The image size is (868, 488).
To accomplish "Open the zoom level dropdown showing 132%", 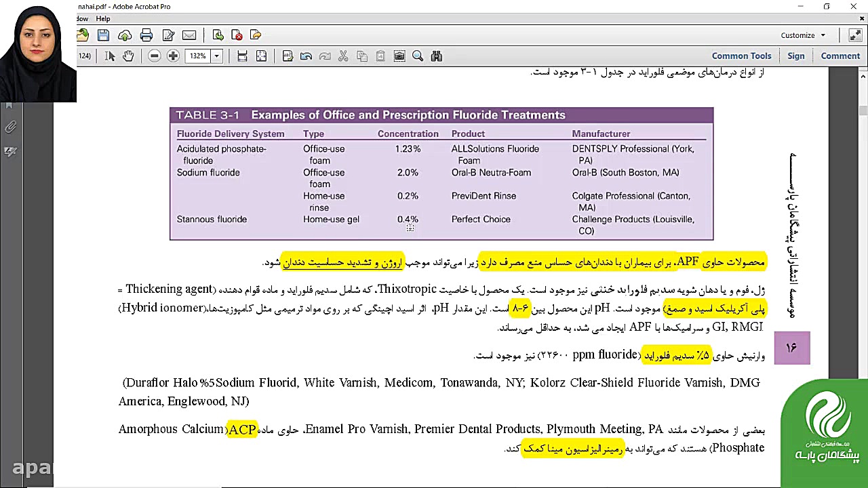I will [216, 56].
